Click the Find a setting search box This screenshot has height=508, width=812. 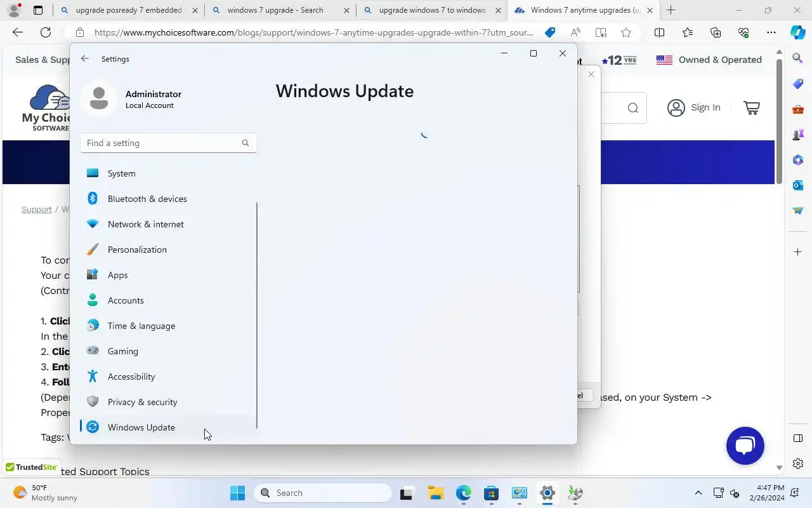click(x=168, y=143)
